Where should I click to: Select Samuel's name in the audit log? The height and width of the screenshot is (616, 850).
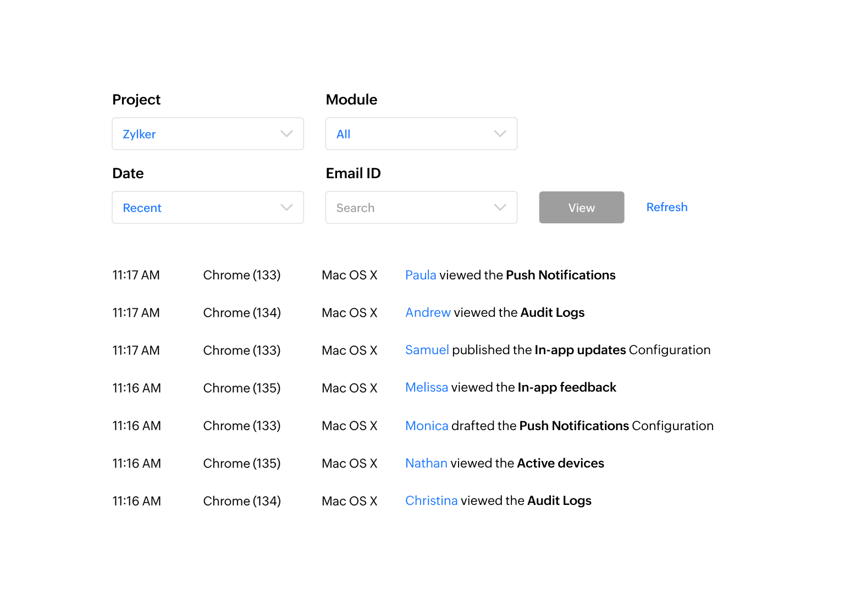click(427, 350)
